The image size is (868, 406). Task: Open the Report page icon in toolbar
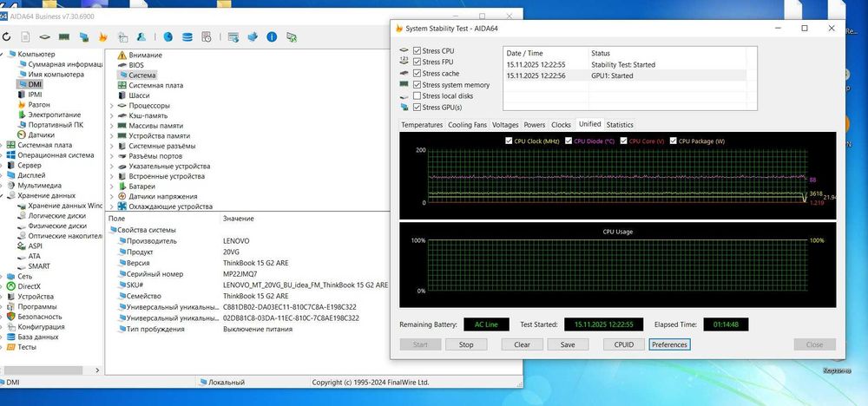25,37
